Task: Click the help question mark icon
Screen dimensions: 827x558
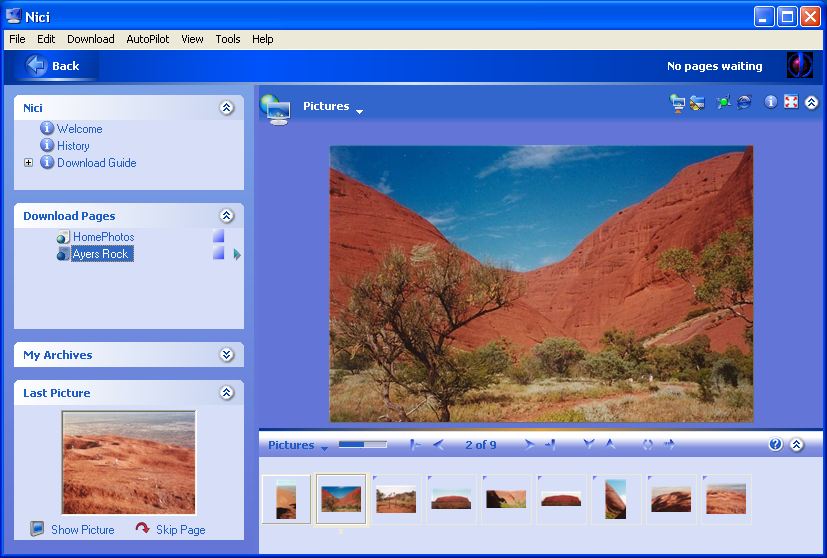Action: point(775,444)
